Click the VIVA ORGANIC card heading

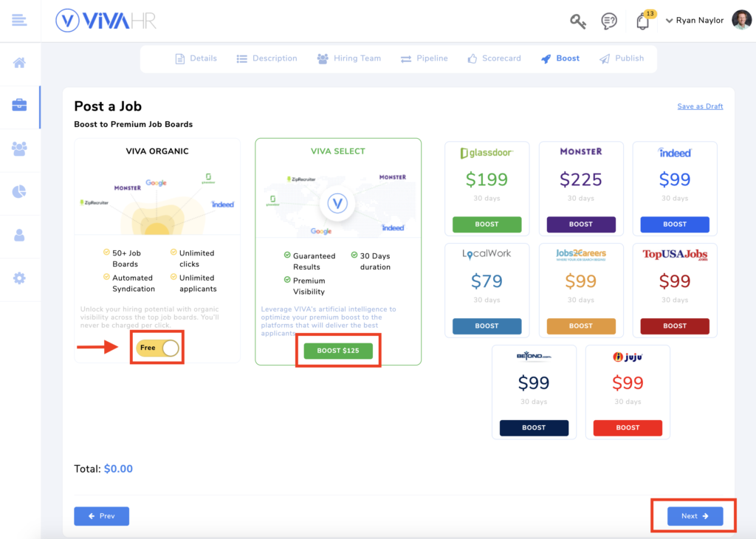click(x=157, y=151)
